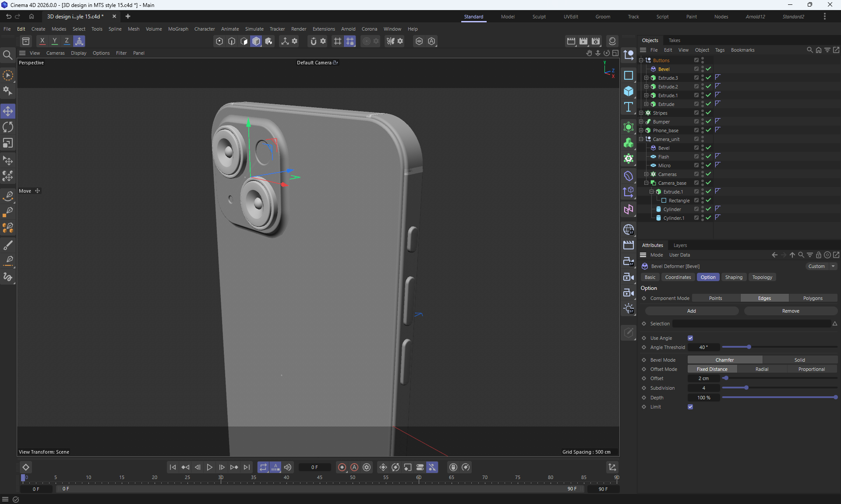Screen dimensions: 841x504
Task: Open the MoGraph menu
Action: [178, 29]
